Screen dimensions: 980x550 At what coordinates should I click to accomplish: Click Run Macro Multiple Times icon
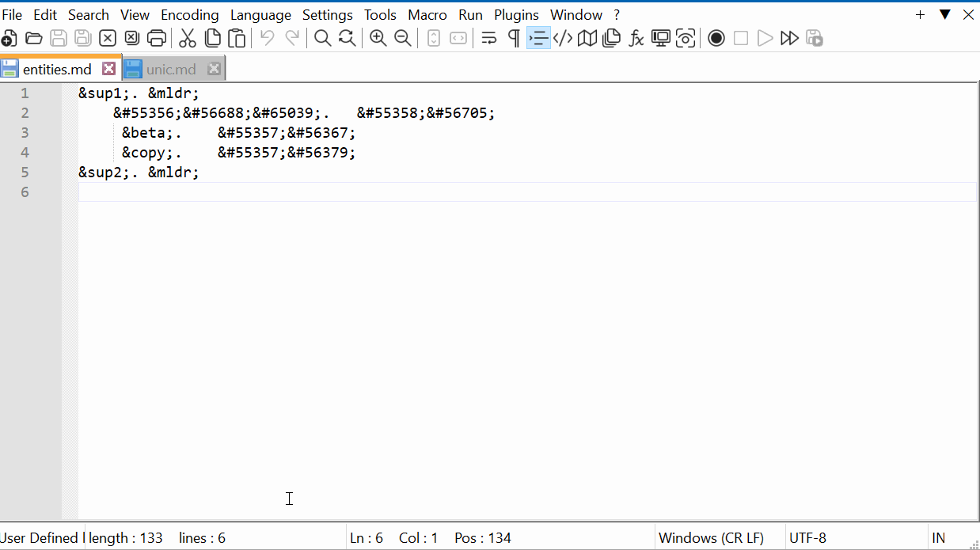pos(789,38)
